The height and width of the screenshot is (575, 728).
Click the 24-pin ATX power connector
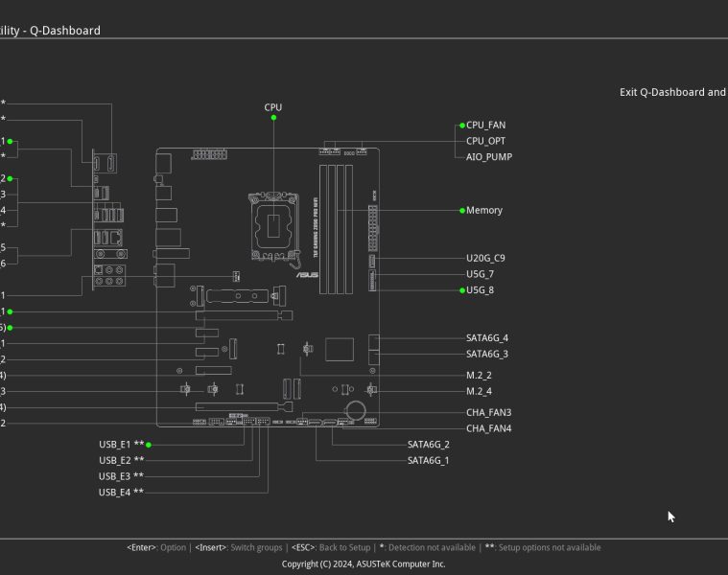pos(373,229)
